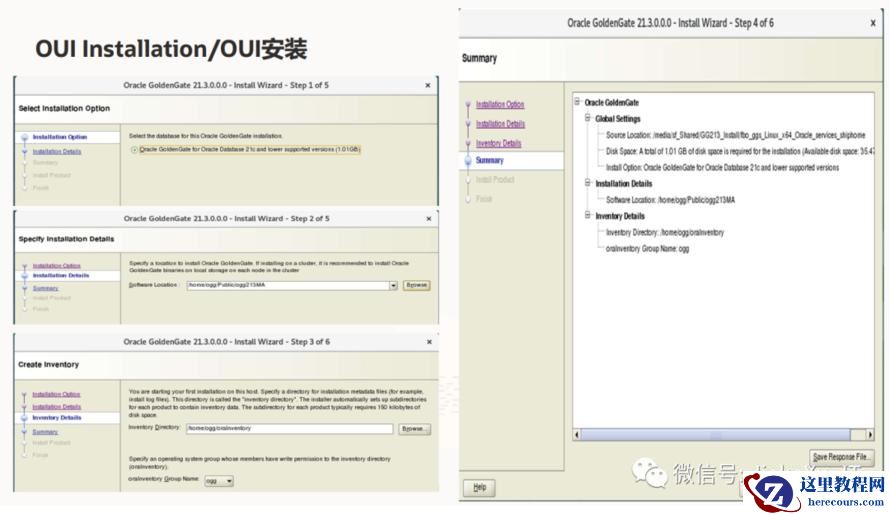Click the Oracle GoldenGate root label in tree
This screenshot has width=890, height=514.
point(611,103)
